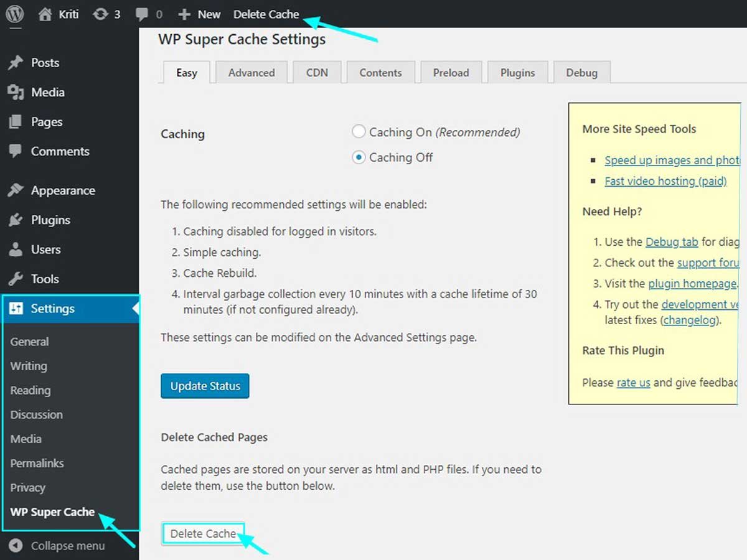Open the Plugins tab in settings
Viewport: 747px width, 560px height.
tap(518, 72)
